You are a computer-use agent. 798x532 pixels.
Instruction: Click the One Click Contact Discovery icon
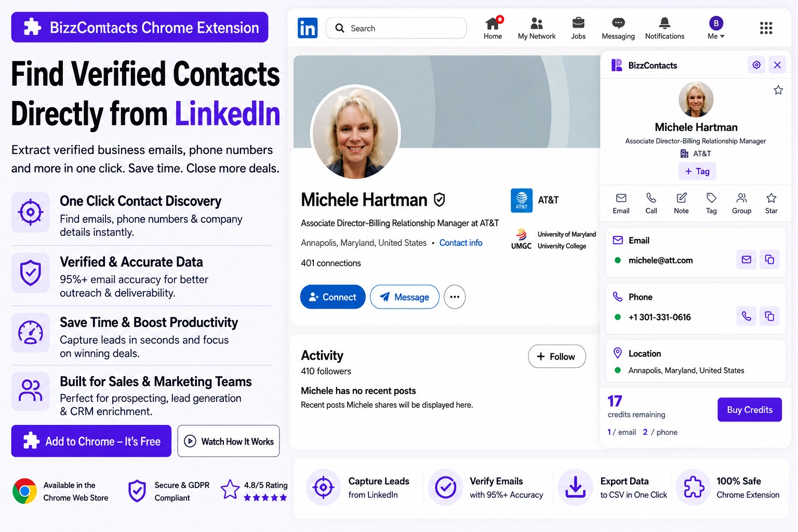tap(31, 212)
